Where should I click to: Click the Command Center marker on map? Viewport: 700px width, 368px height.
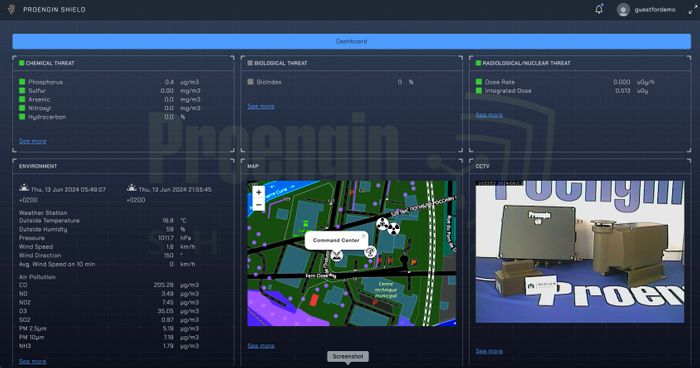(x=336, y=256)
